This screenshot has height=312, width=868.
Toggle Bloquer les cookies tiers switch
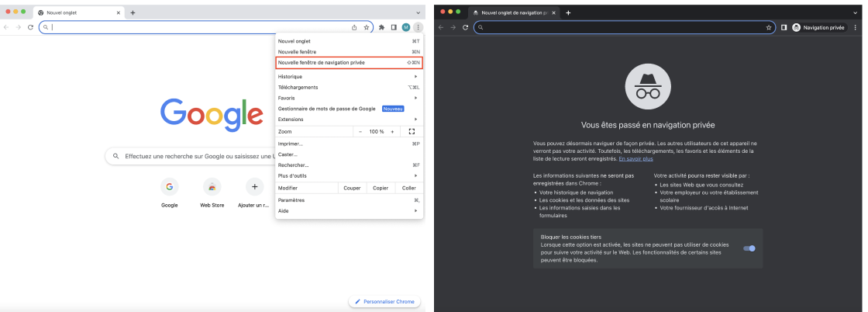749,248
